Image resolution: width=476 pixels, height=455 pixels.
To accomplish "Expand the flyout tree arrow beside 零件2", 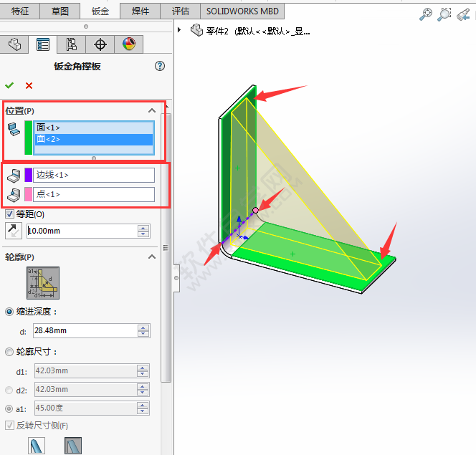I will tap(179, 30).
